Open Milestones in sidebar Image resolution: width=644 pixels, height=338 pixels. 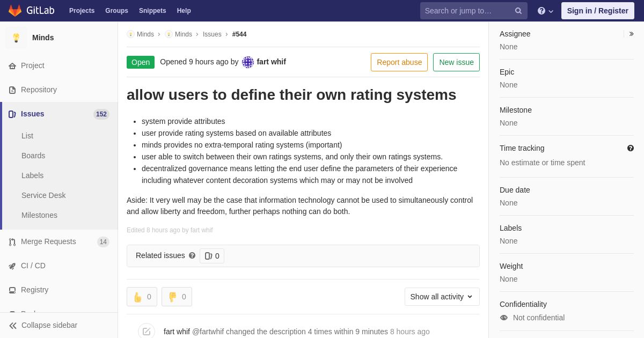pyautogui.click(x=39, y=215)
